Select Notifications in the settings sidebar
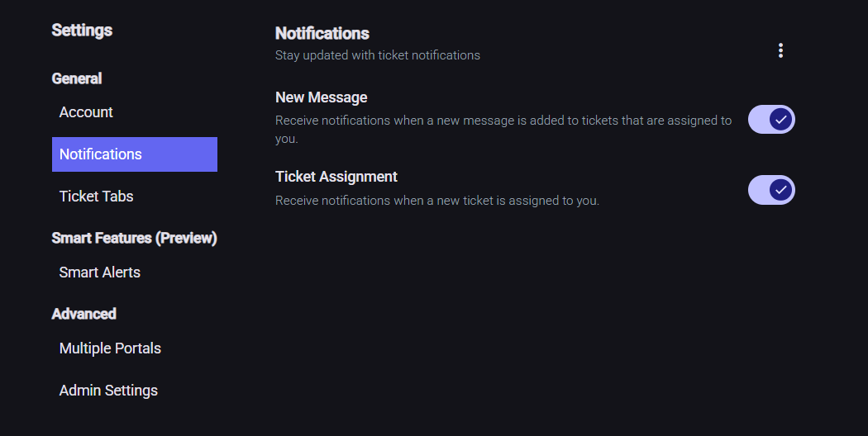Image resolution: width=868 pixels, height=436 pixels. pos(134,154)
